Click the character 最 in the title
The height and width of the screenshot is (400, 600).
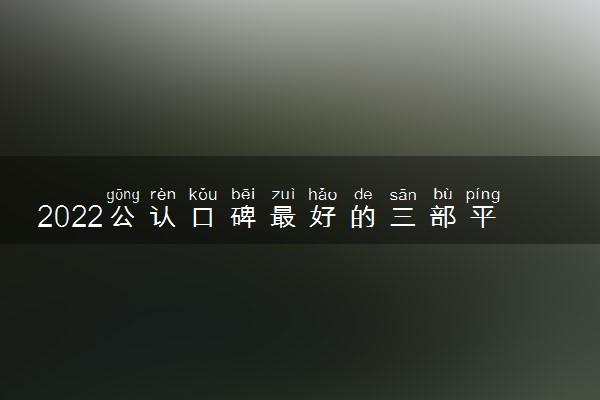(283, 217)
